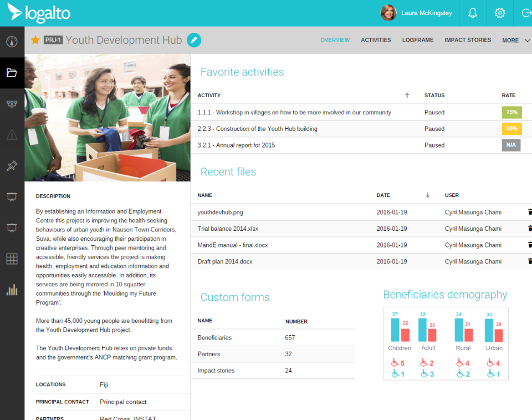
Task: Open the settings gear menu
Action: [499, 12]
